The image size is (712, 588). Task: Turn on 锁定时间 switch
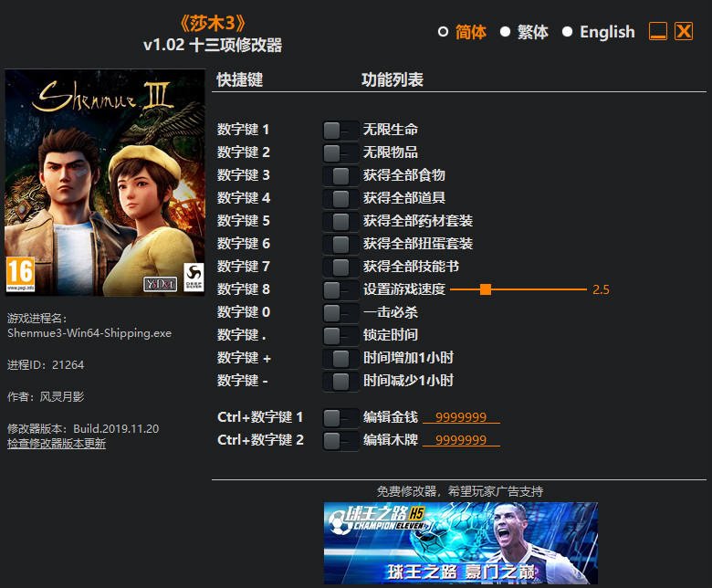[340, 335]
